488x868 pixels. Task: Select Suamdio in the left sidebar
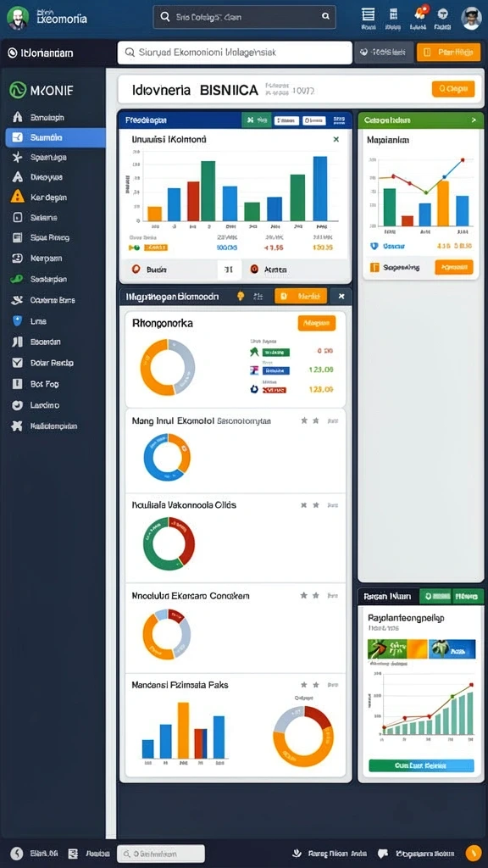55,137
